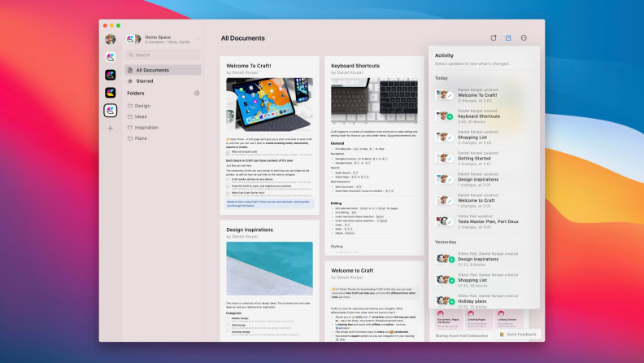Select Welcome To Craft! update in Activity Today
The width and height of the screenshot is (644, 363).
point(483,95)
